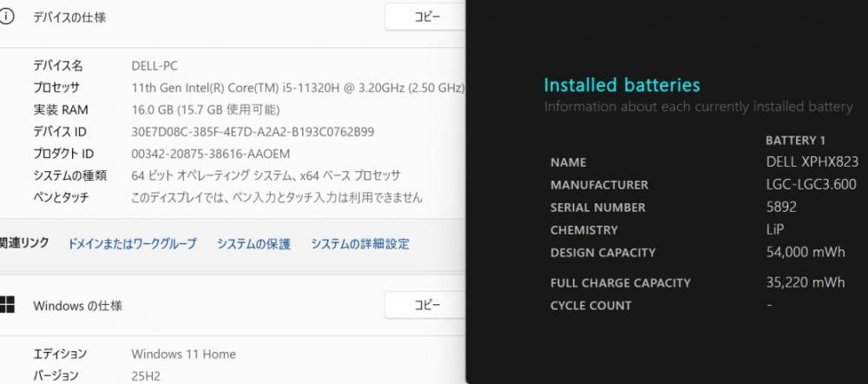Image resolution: width=868 pixels, height=384 pixels.
Task: Copy device specifications with コピー button
Action: tap(425, 17)
